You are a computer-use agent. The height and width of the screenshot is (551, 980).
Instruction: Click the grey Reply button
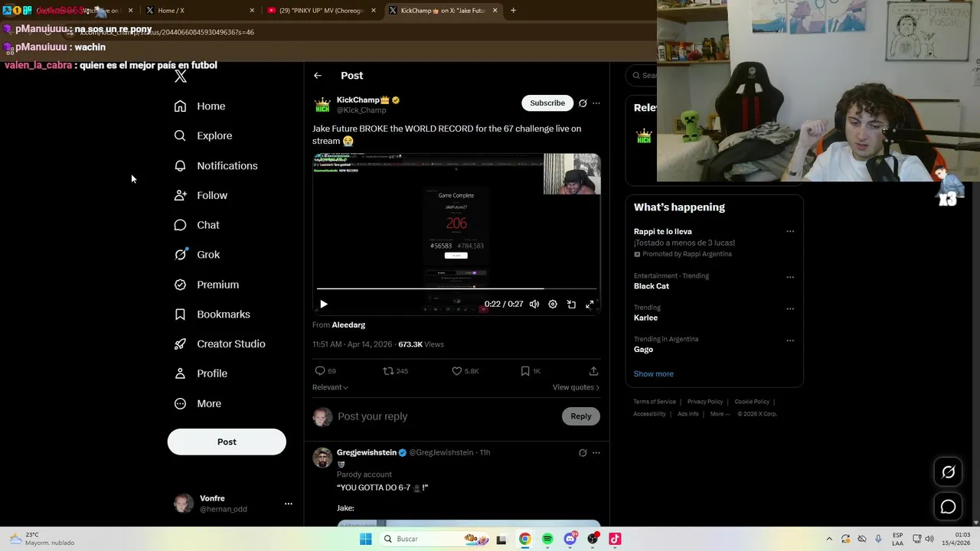point(581,416)
